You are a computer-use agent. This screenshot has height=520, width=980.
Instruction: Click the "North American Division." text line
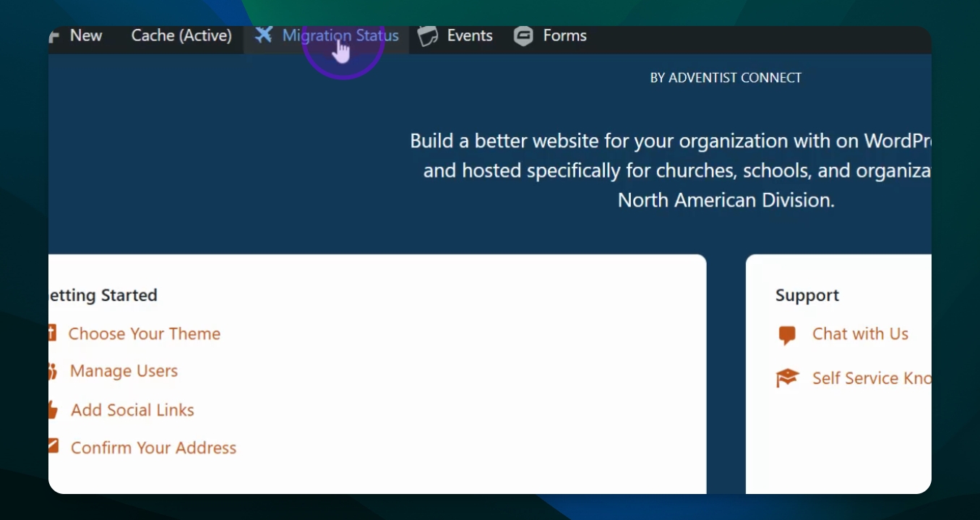726,200
